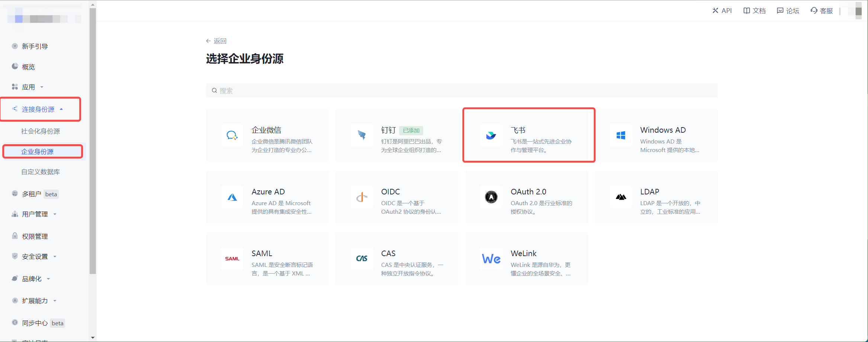Screen dimensions: 868x342
Task: Click the OAuth 2.0 round icon
Action: point(491,197)
